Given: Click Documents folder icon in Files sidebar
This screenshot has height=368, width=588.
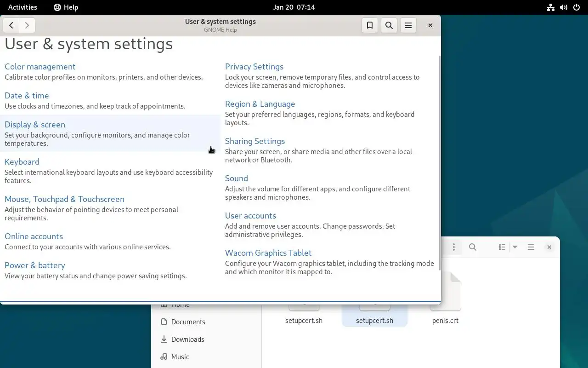Looking at the screenshot, I should click(x=164, y=322).
